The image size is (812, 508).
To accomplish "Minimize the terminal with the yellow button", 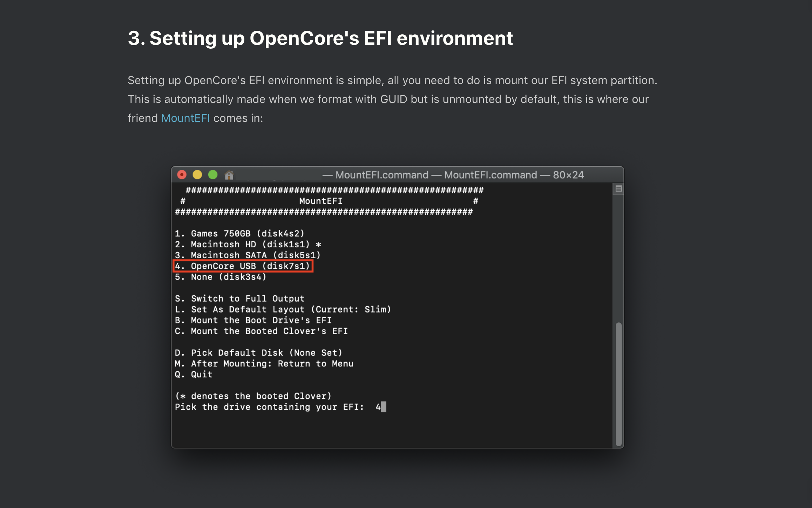I will pos(197,174).
